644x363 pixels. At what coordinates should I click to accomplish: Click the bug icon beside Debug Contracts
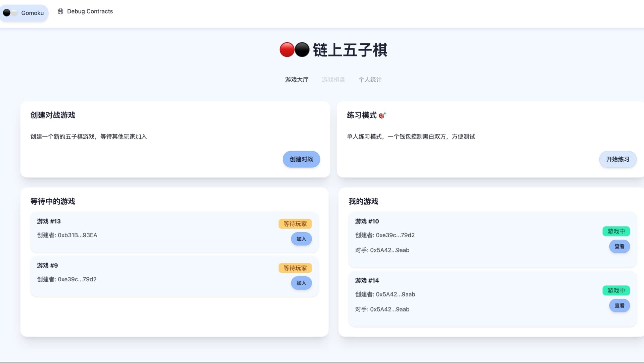tap(60, 11)
